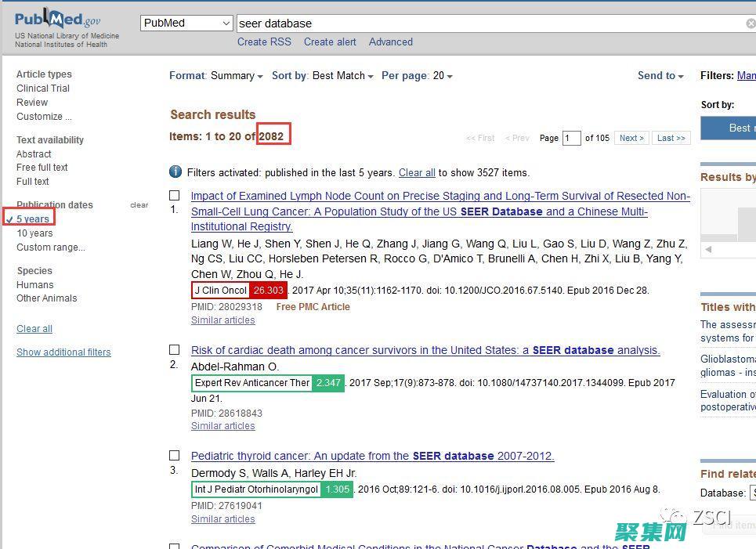Expand the Format: Summary dropdown

(216, 76)
